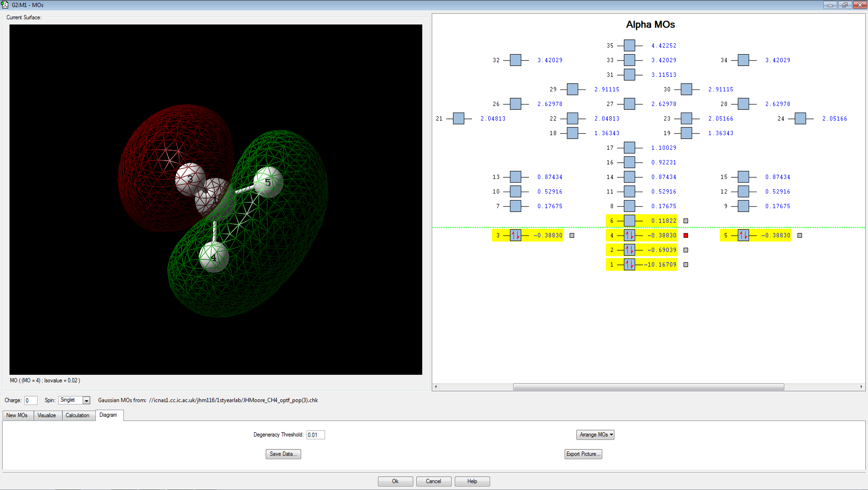Click the LUMO orbital box numbered 6

click(x=629, y=221)
